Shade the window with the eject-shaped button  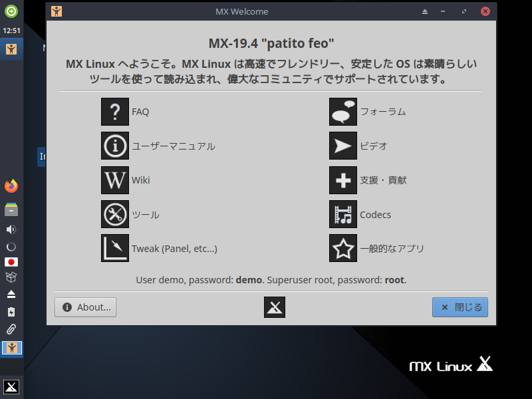[425, 11]
